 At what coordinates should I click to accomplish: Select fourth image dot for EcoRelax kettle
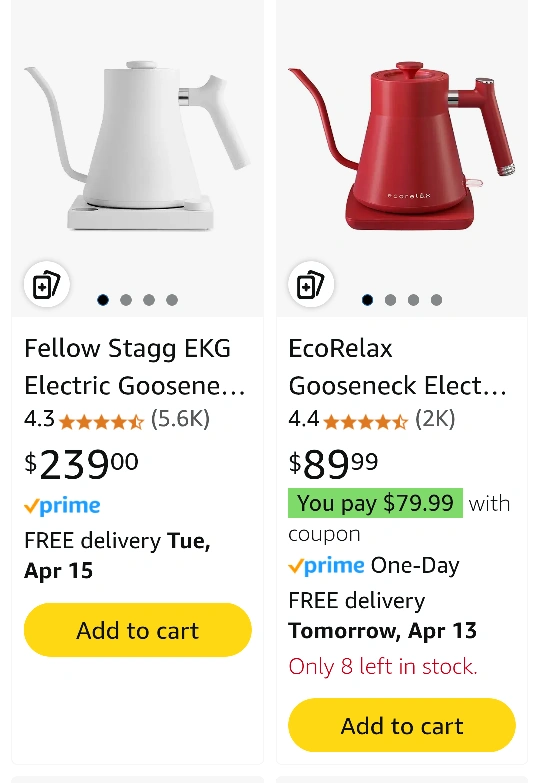click(x=436, y=300)
